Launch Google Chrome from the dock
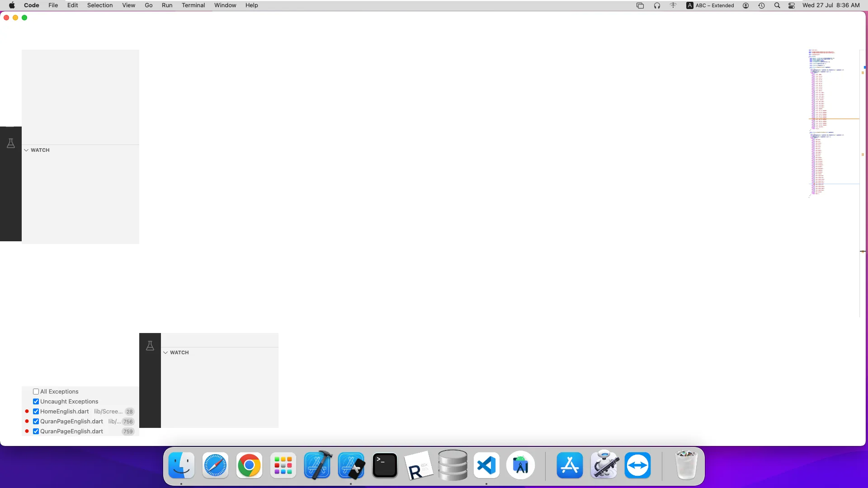868x488 pixels. (x=249, y=465)
